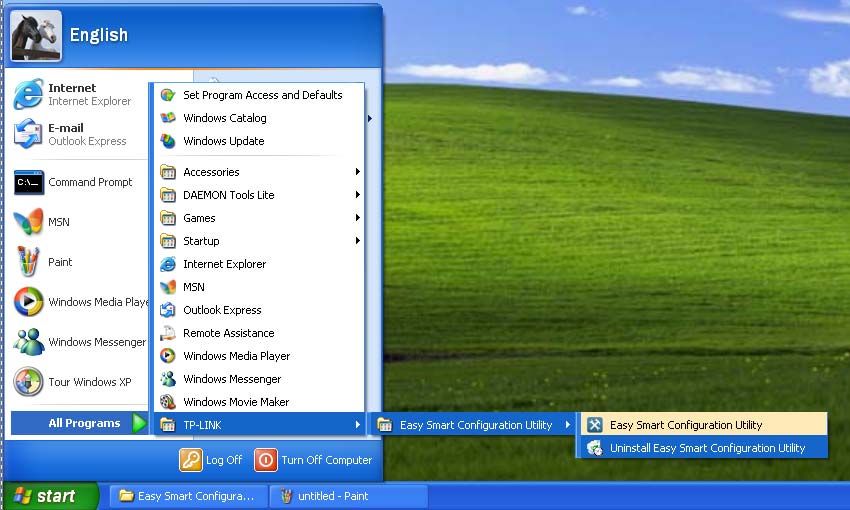Switch to untitled - Paint taskbar window
Screen dimensions: 850x510
pos(349,496)
